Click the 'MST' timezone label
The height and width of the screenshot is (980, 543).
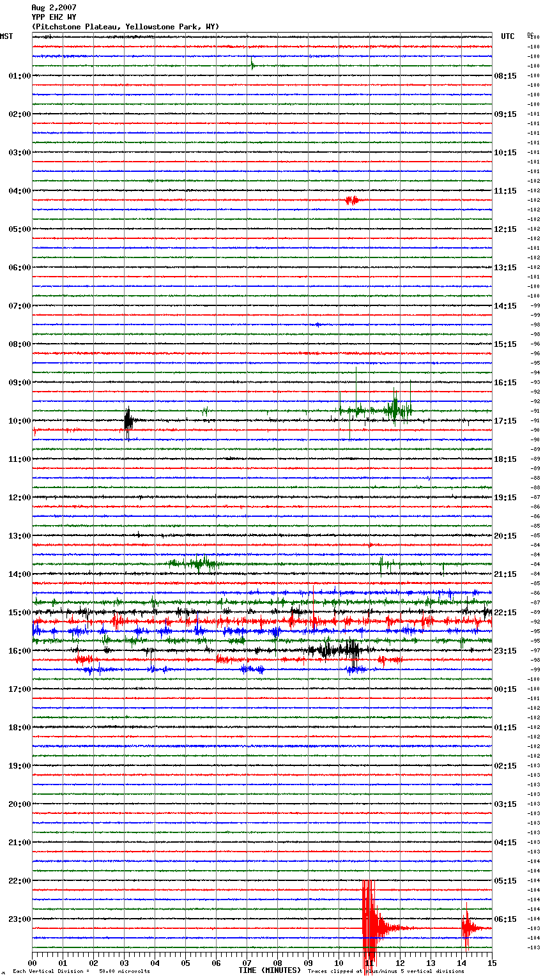6,36
